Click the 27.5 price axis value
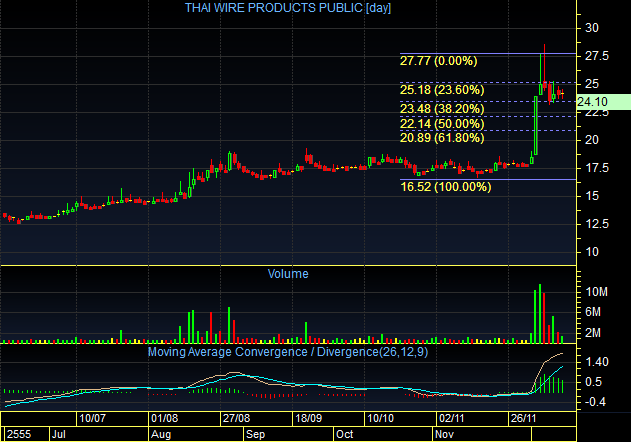 [597, 56]
